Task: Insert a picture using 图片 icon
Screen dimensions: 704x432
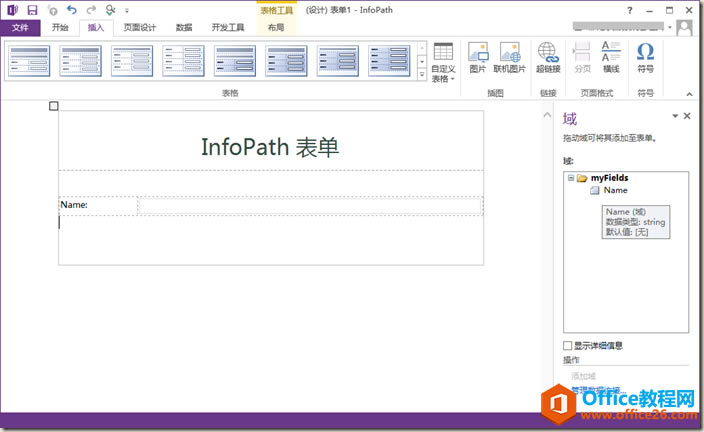Action: (x=478, y=58)
